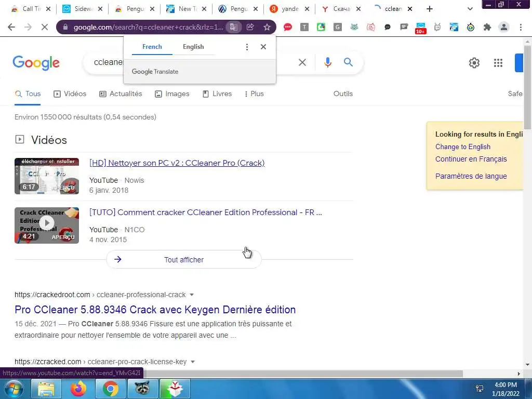The height and width of the screenshot is (399, 532).
Task: Submit search with magnifying glass icon
Action: click(x=348, y=62)
